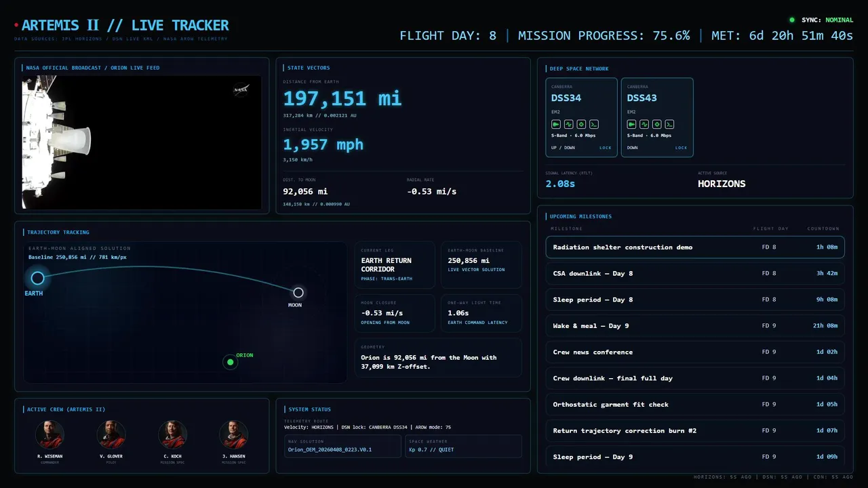This screenshot has width=868, height=488.
Task: Click the DSS43 carrier dish icon
Action: [632, 125]
